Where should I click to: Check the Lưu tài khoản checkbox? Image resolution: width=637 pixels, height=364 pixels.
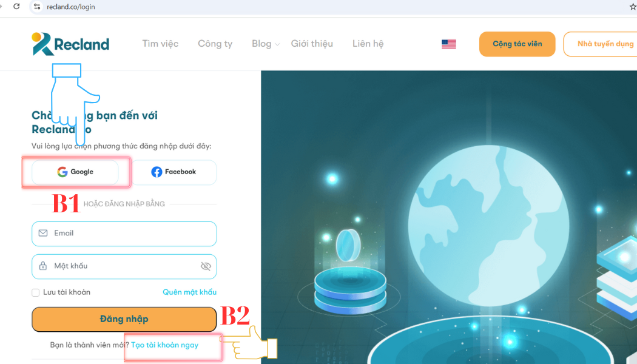point(35,292)
